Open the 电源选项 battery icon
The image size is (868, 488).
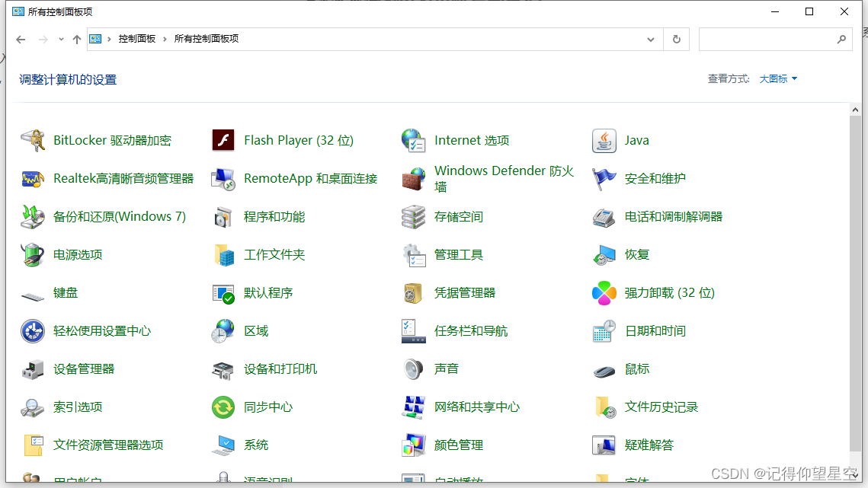pyautogui.click(x=33, y=255)
